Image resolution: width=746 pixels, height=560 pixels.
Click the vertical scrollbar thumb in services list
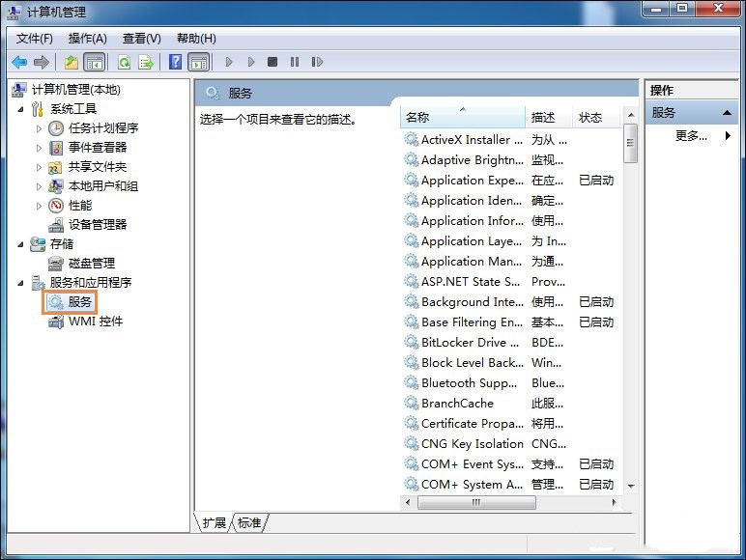coord(630,143)
